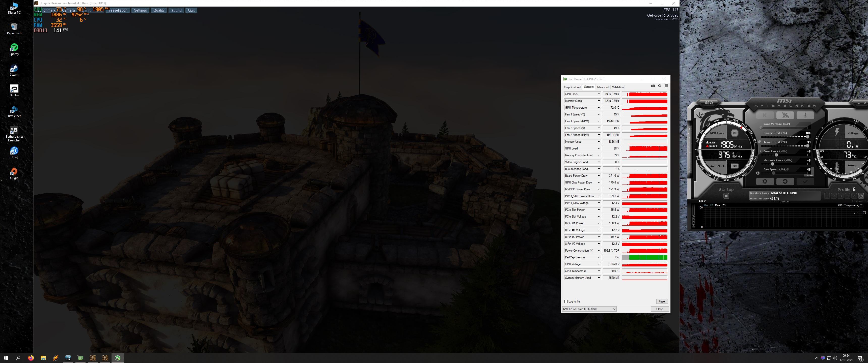This screenshot has width=868, height=363.
Task: Switch to the Graphics Card tab
Action: coord(572,87)
